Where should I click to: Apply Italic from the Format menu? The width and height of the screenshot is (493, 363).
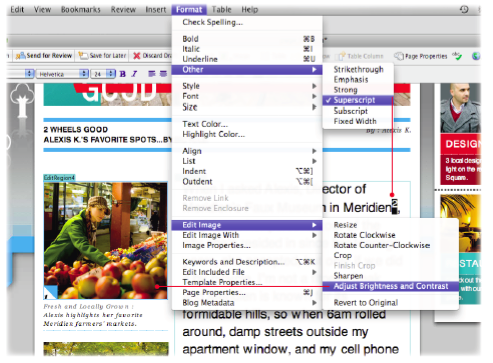point(247,49)
